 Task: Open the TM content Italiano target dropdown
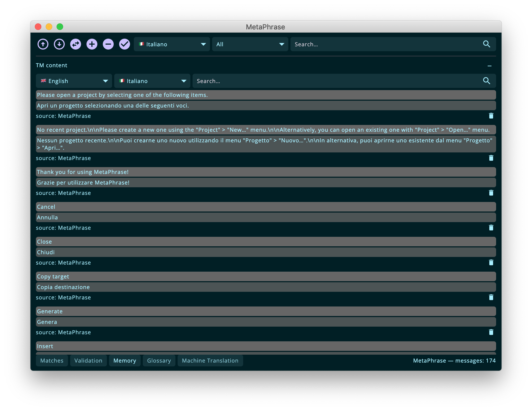pos(152,81)
